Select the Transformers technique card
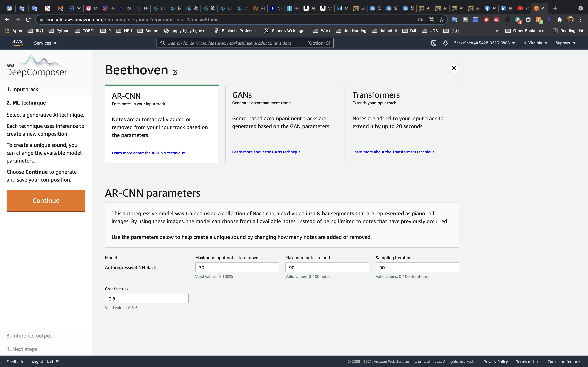This screenshot has width=588, height=367. pos(402,124)
